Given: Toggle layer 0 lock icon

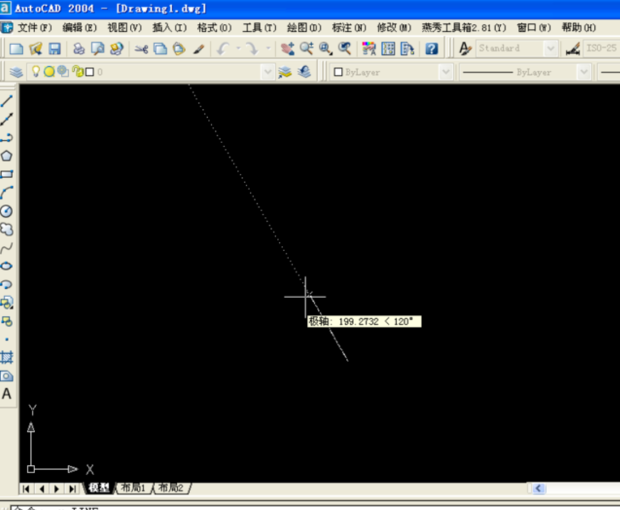Looking at the screenshot, I should [78, 72].
